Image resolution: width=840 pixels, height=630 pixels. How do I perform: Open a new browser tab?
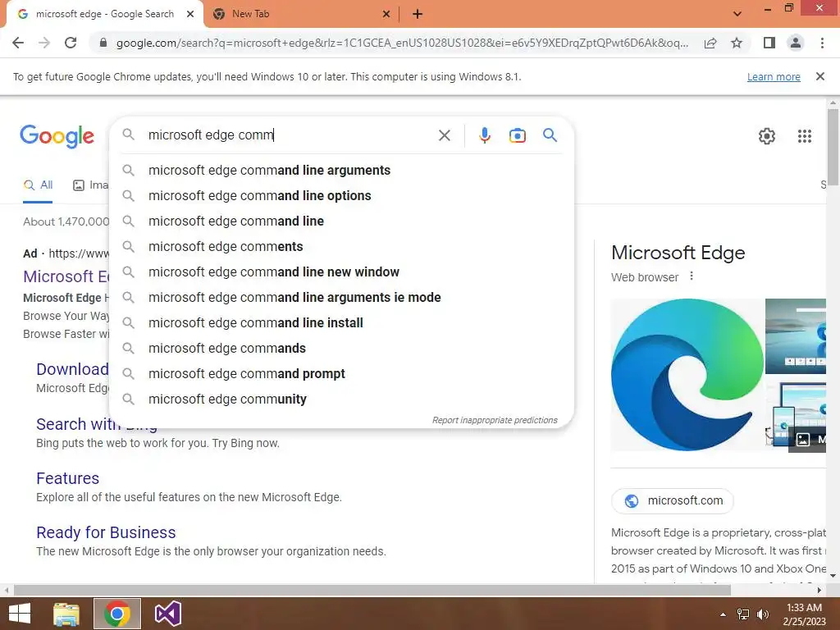[418, 14]
